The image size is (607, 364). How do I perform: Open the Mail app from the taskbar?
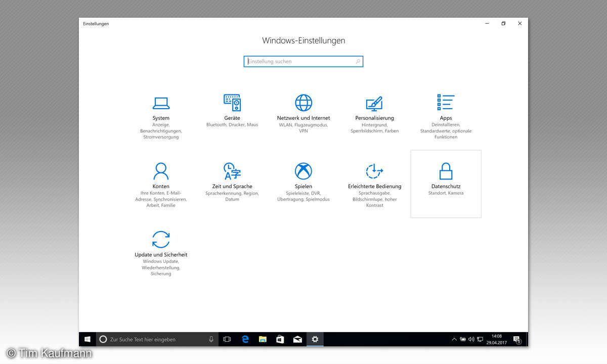point(297,339)
